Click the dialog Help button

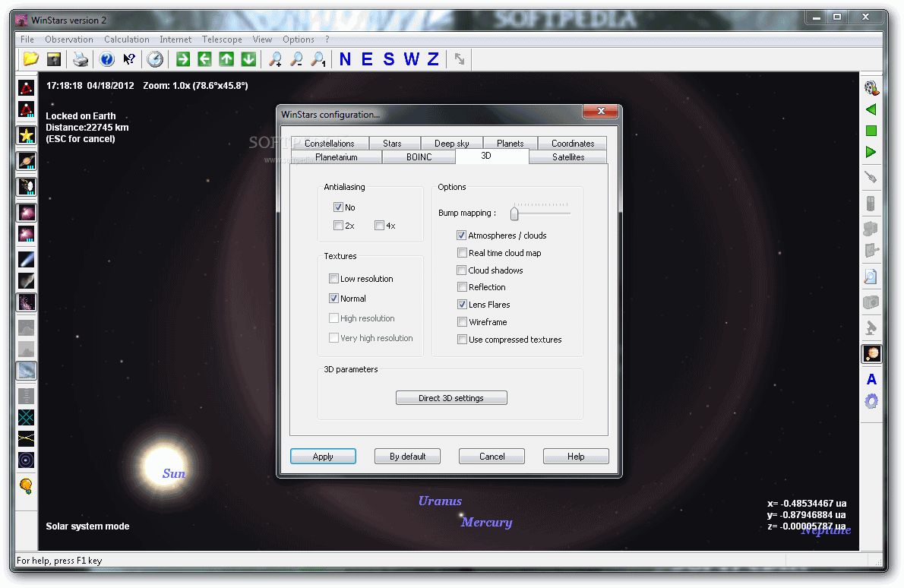576,456
